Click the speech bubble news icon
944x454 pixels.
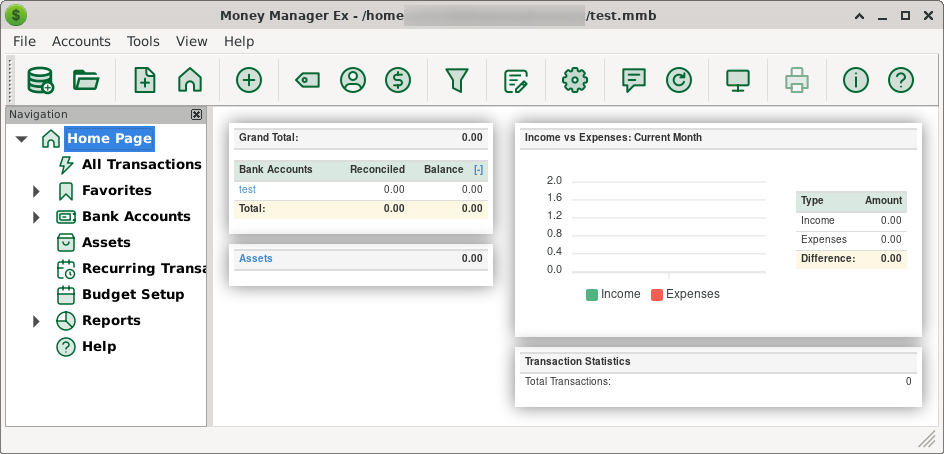click(x=633, y=80)
